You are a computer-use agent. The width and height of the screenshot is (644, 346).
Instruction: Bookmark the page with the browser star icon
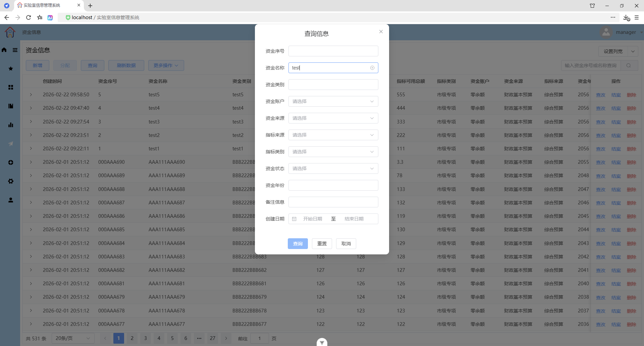click(40, 17)
